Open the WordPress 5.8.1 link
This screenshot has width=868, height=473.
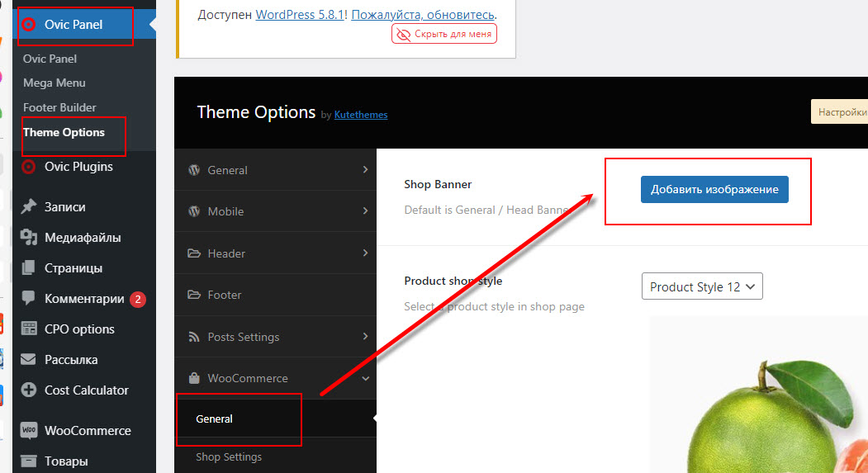(300, 15)
